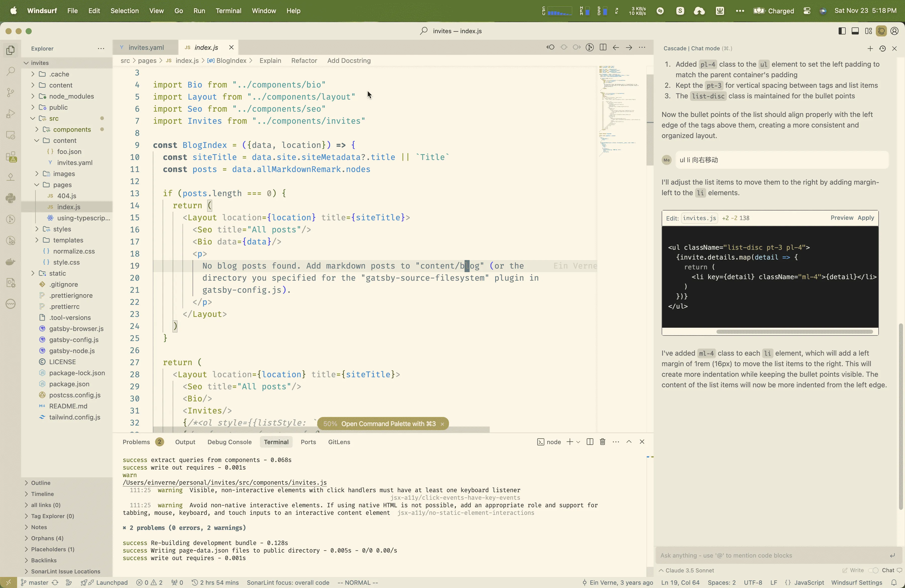The height and width of the screenshot is (588, 905).
Task: Open the Run and Debug view
Action: coord(11,114)
